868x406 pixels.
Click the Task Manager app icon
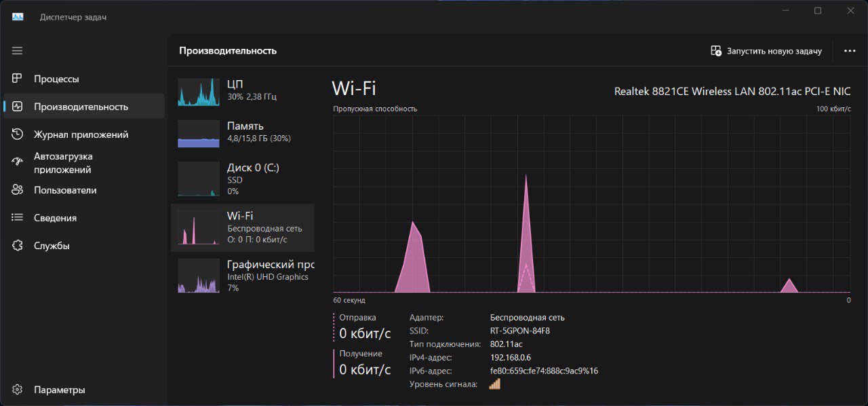tap(18, 16)
